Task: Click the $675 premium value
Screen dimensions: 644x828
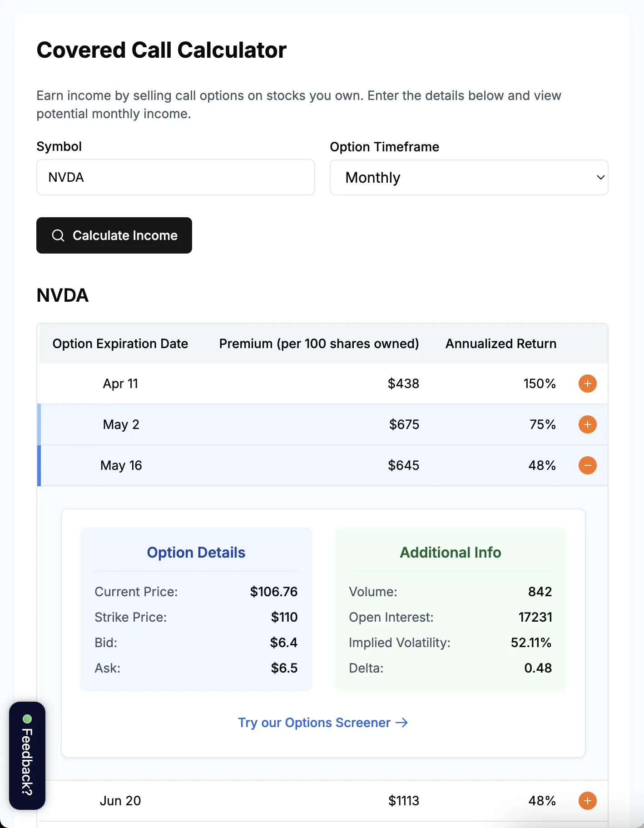Action: click(x=404, y=424)
